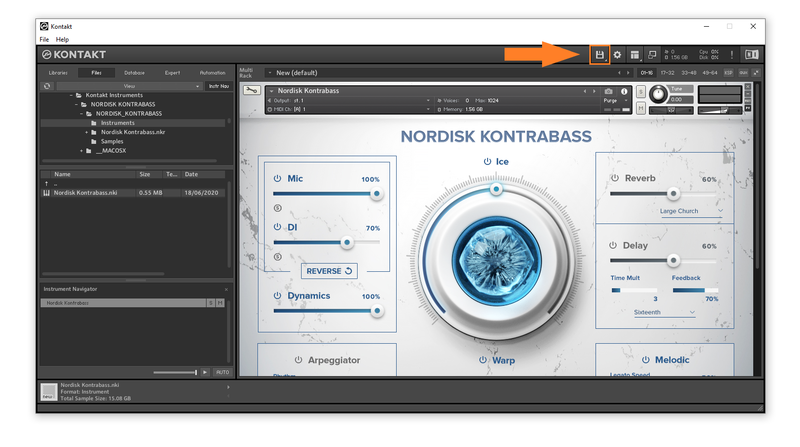Viewport: 800px width, 447px height.
Task: Toggle the Reverb power button
Action: [615, 178]
